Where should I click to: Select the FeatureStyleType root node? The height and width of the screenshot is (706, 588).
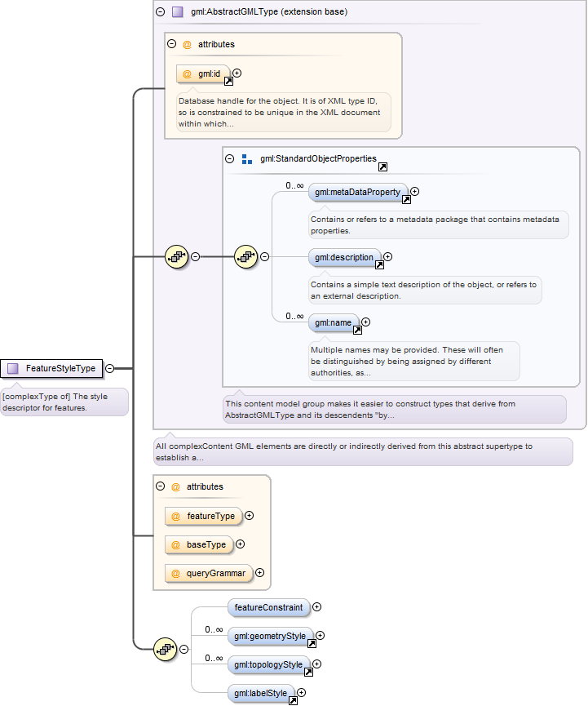tap(51, 368)
